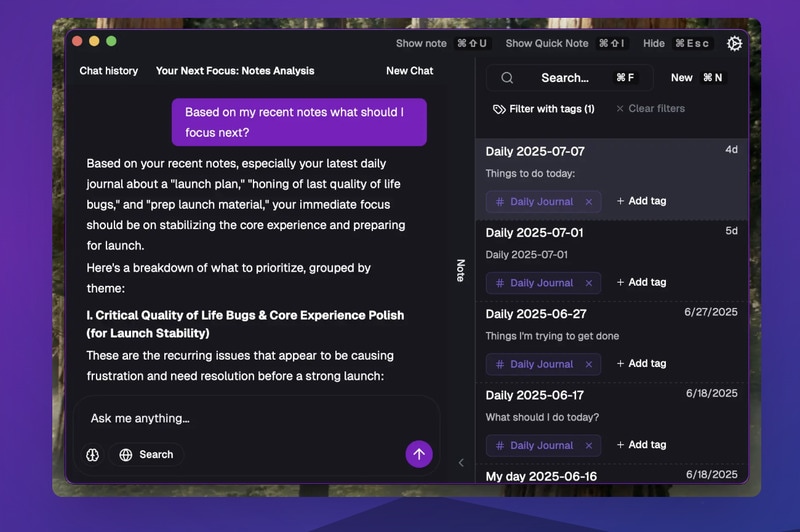
Task: Start a New Chat
Action: [x=409, y=71]
